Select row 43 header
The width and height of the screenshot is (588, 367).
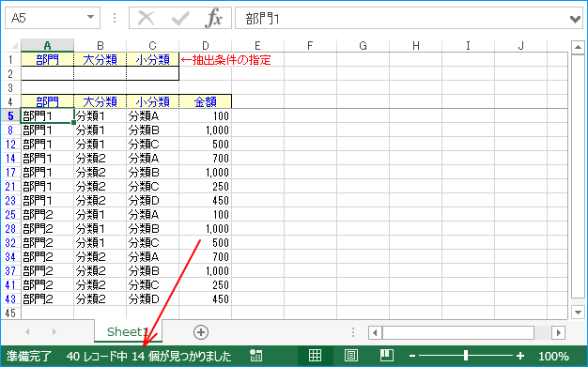coord(10,299)
